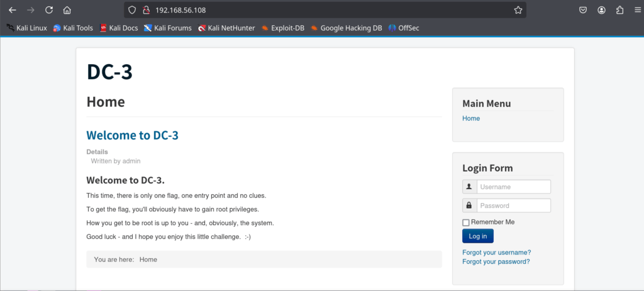The width and height of the screenshot is (644, 291).
Task: Reload the page with the refresh icon
Action: click(49, 10)
